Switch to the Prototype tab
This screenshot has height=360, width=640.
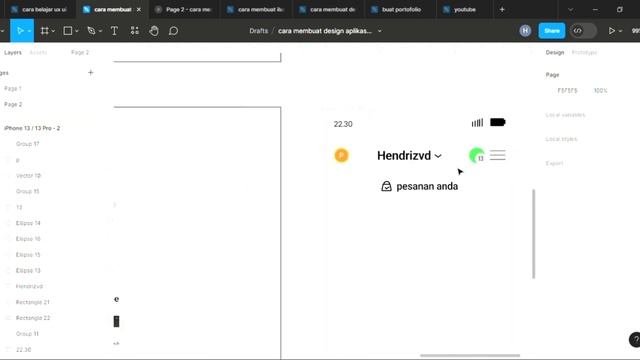point(584,53)
